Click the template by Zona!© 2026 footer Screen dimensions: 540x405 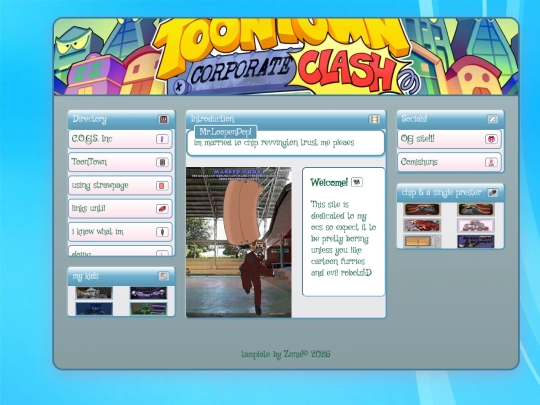click(x=286, y=354)
